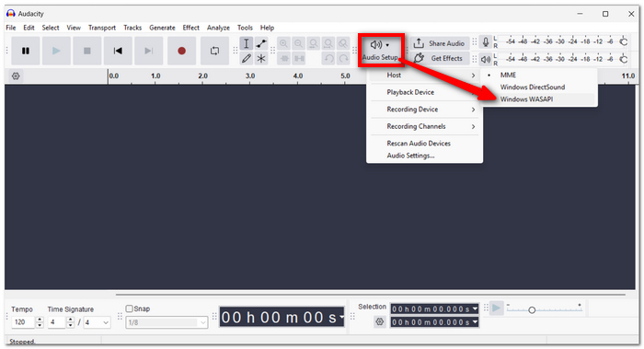Open the Audio Setup dropdown button
Screen dimensions: 644x349
pos(381,50)
